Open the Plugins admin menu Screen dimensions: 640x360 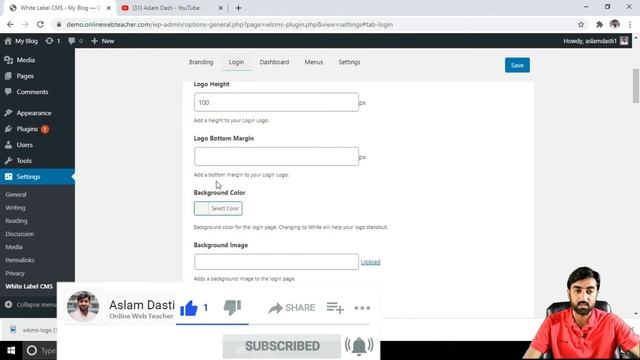point(27,129)
